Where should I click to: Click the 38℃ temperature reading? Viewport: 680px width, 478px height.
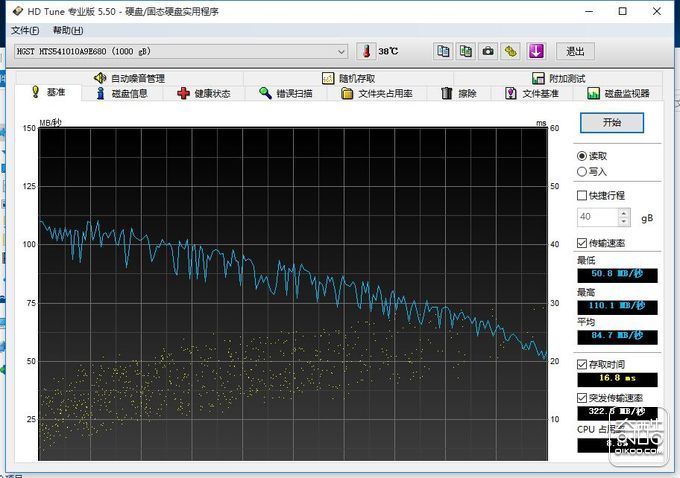click(x=388, y=52)
